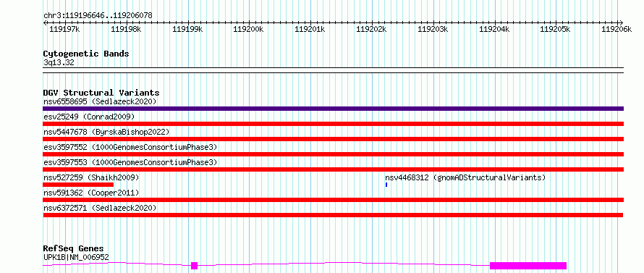
Task: Click the 3q13.32 cytogenetic band label
Action: coord(59,63)
